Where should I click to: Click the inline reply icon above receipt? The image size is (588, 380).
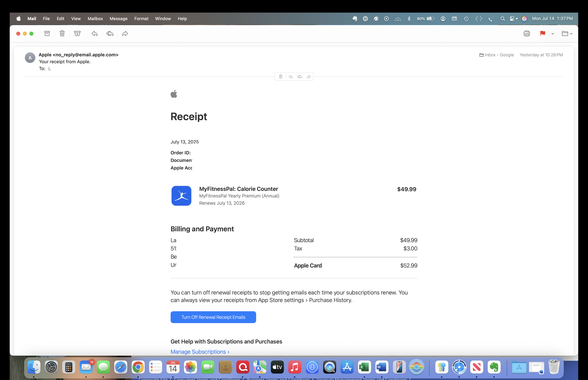[291, 77]
